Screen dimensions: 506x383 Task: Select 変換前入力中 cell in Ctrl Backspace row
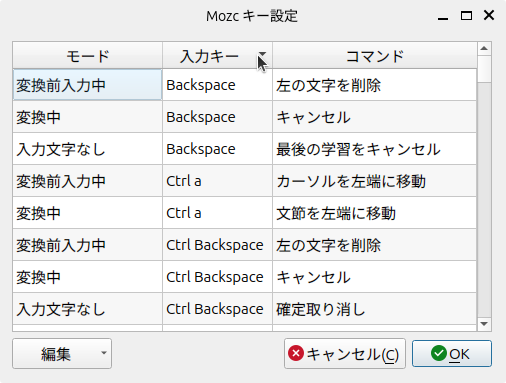click(88, 245)
